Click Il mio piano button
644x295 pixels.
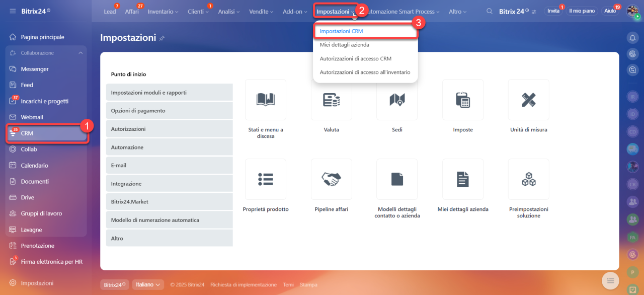pos(582,11)
